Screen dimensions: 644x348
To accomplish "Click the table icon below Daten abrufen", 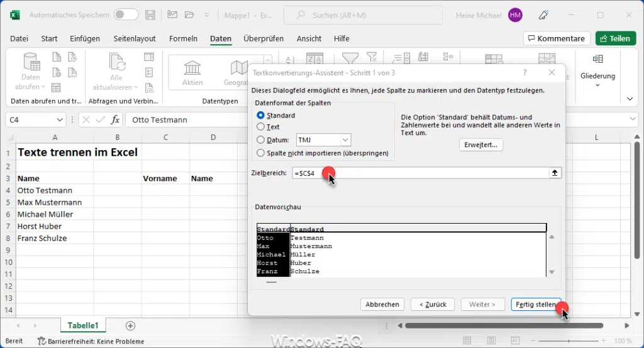I will [x=56, y=87].
